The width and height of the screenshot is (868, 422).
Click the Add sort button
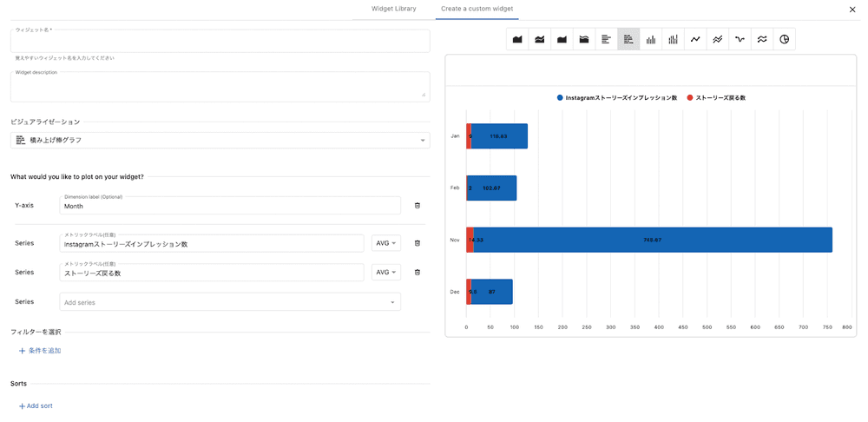click(36, 406)
